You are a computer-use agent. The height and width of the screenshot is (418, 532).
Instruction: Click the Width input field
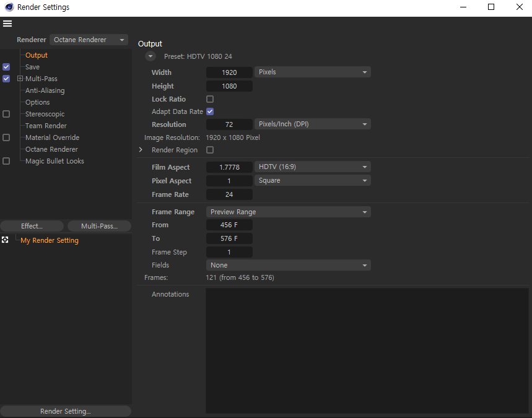pyautogui.click(x=229, y=72)
